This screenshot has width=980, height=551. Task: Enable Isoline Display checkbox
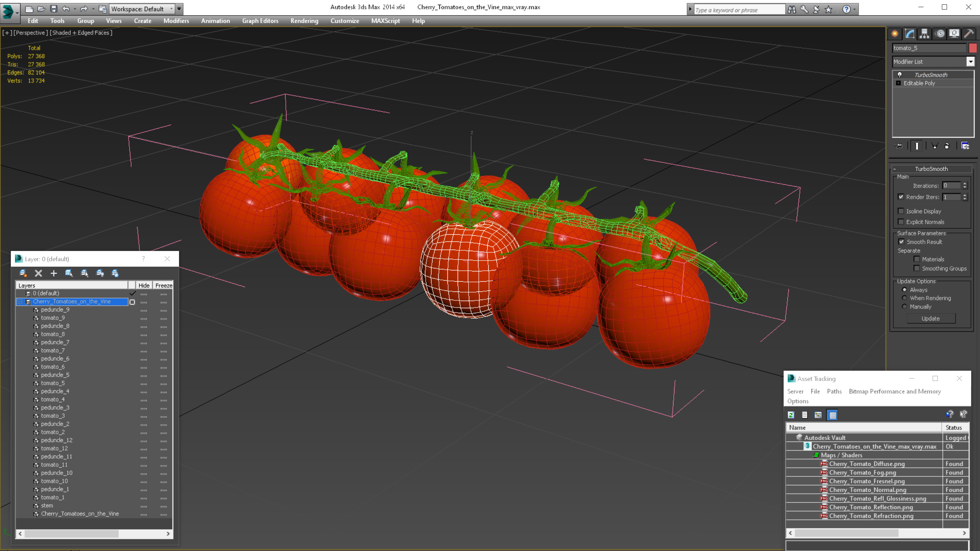(x=901, y=211)
